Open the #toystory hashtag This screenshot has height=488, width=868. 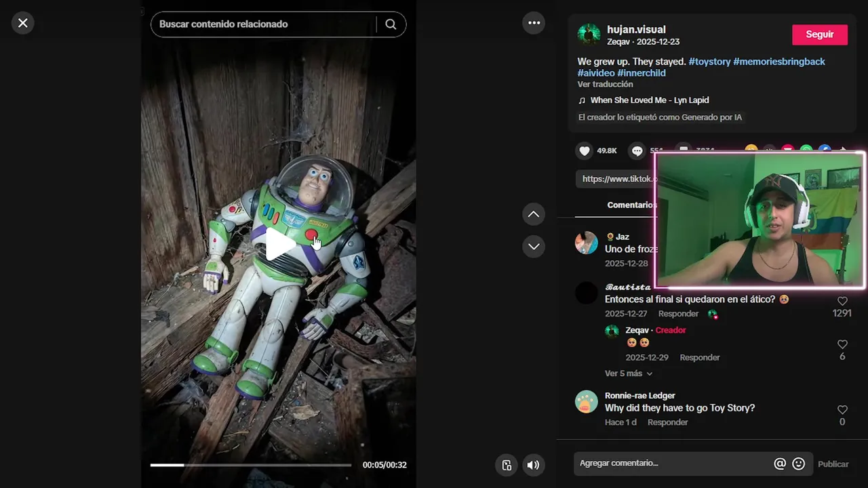point(709,62)
